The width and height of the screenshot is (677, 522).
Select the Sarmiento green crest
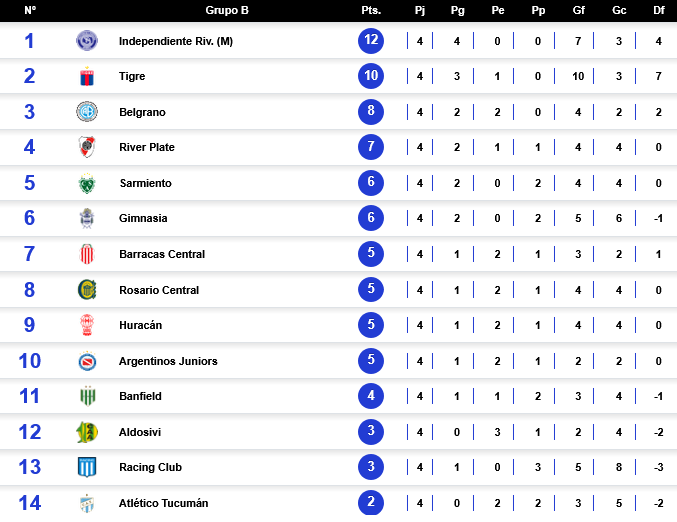[x=87, y=183]
